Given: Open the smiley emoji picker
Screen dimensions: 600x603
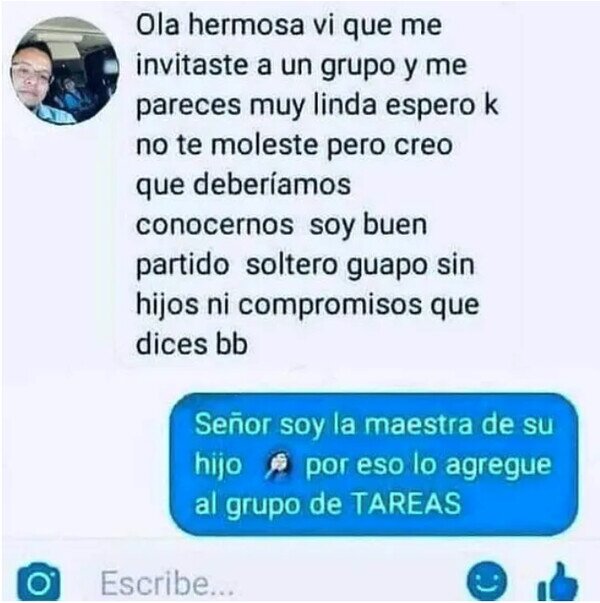Looking at the screenshot, I should [x=487, y=581].
